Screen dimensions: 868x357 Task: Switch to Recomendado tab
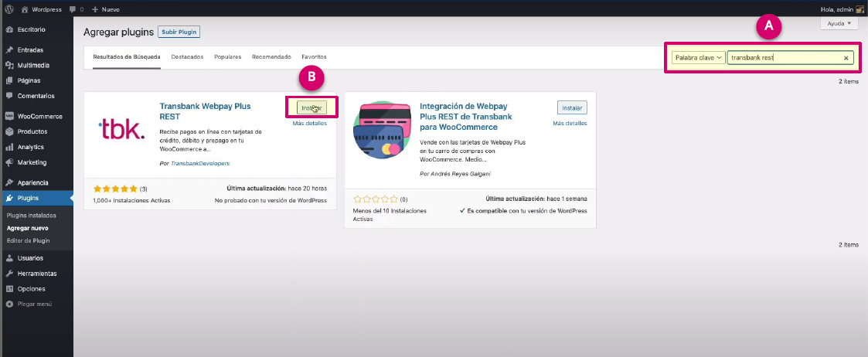click(271, 57)
